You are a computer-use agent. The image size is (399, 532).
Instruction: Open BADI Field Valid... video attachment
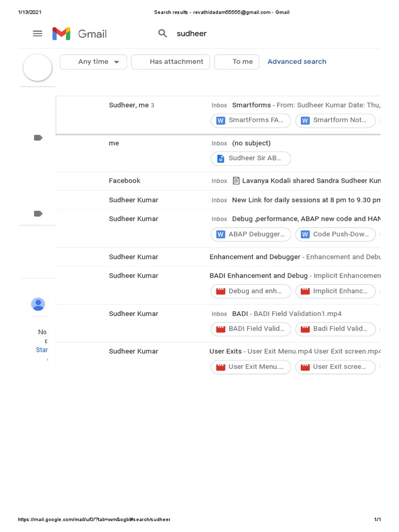[251, 329]
